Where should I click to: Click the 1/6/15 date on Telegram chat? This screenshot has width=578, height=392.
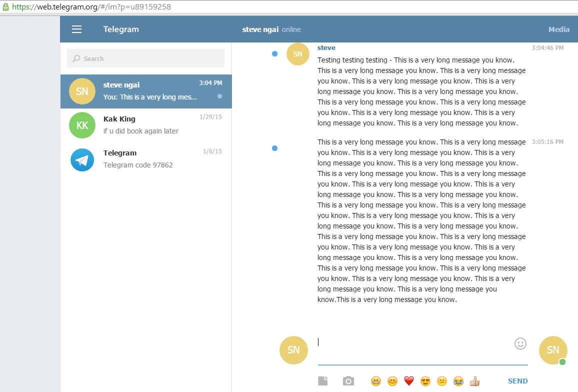pyautogui.click(x=212, y=151)
